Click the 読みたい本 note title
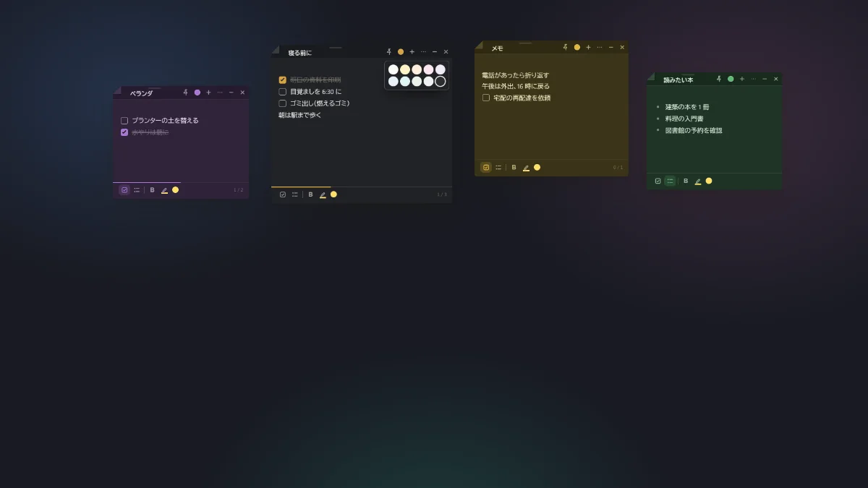The height and width of the screenshot is (488, 868). 678,80
